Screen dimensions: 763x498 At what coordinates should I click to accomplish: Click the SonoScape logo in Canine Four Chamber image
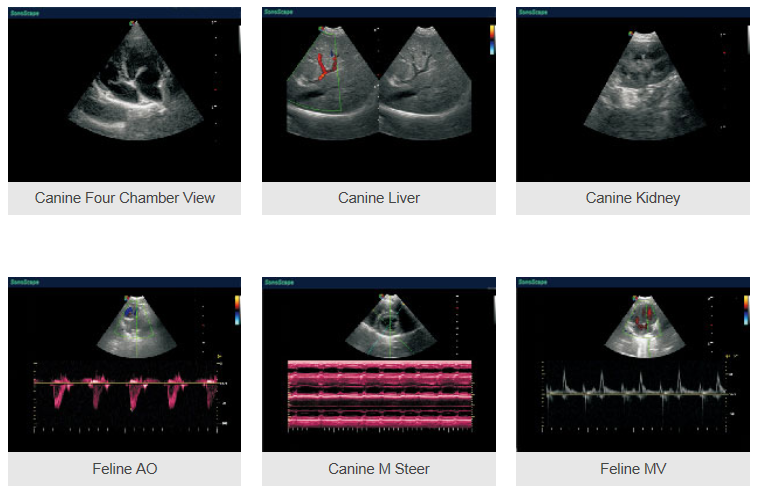22,13
